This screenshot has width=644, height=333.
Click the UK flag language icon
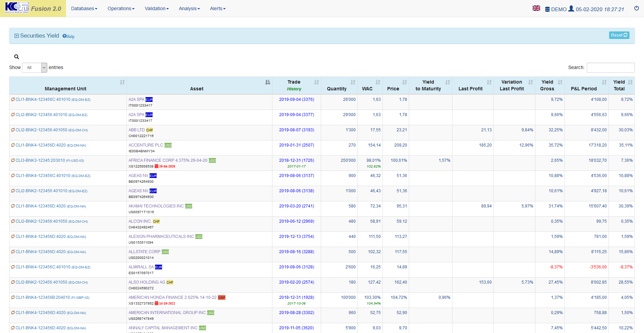[536, 8]
